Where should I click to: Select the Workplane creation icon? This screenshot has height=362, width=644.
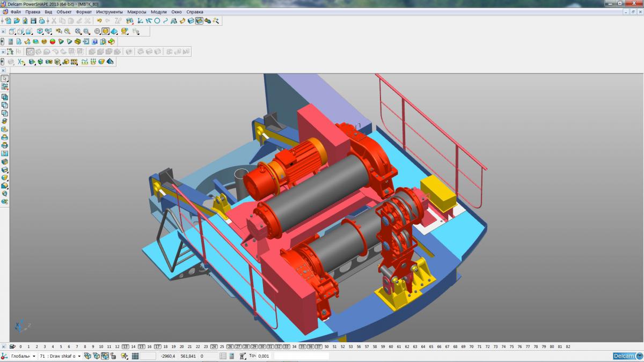140,21
